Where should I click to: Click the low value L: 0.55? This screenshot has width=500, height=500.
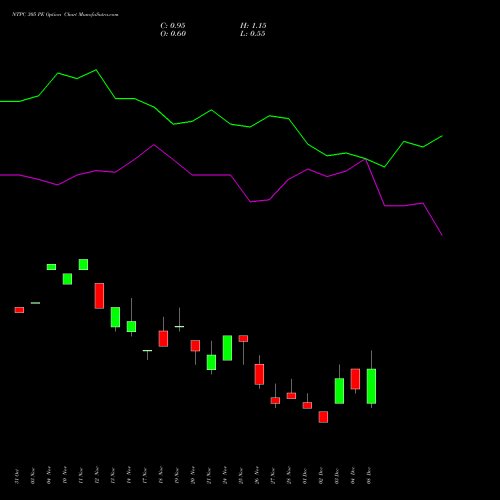253,34
